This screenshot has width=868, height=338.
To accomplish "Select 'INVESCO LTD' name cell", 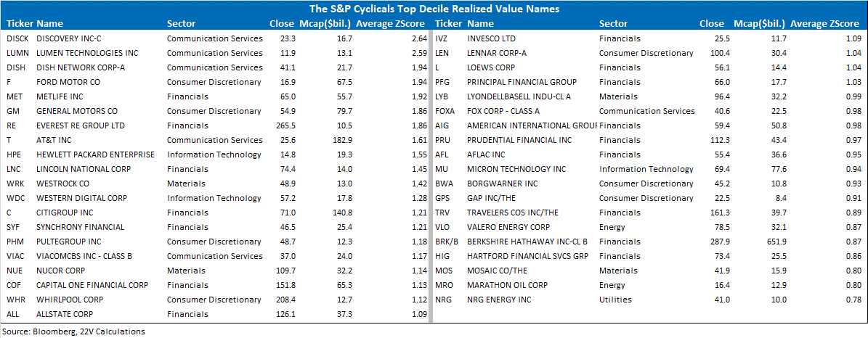I will pyautogui.click(x=492, y=38).
